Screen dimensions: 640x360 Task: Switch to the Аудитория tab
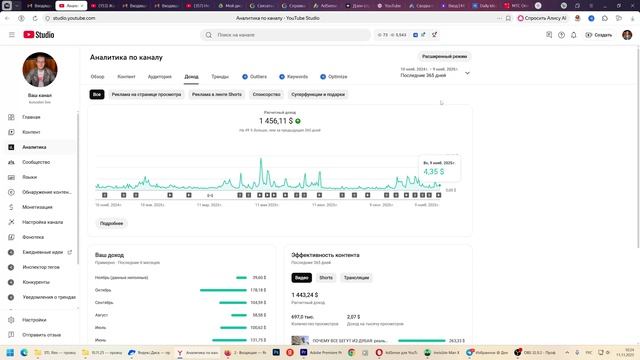click(x=160, y=77)
